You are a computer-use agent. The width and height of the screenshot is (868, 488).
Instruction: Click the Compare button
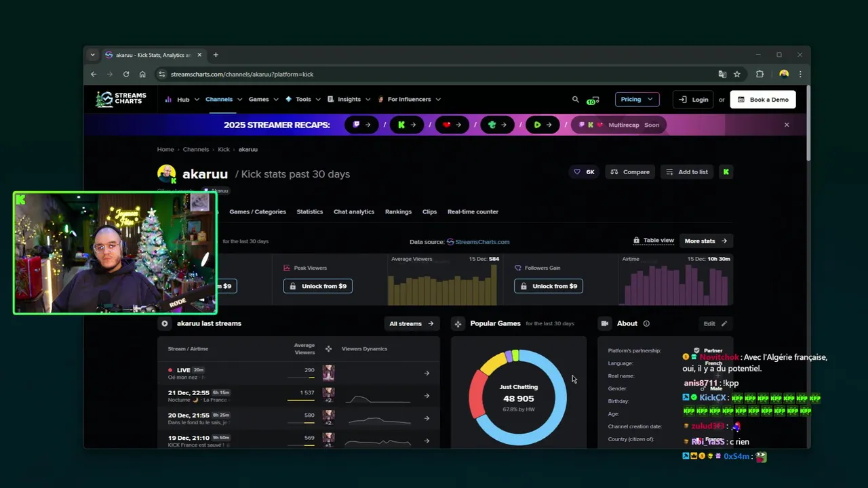(630, 172)
